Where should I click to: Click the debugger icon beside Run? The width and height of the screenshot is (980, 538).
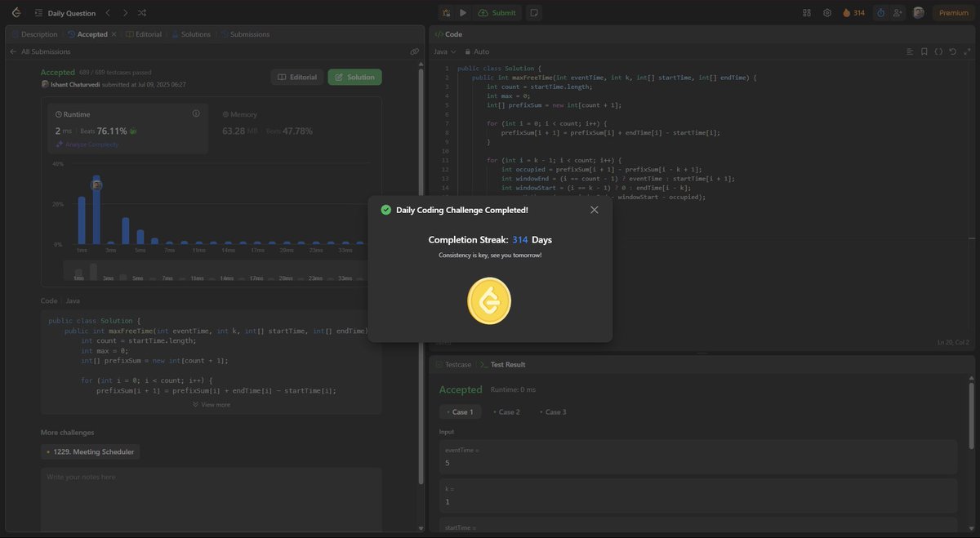[446, 13]
